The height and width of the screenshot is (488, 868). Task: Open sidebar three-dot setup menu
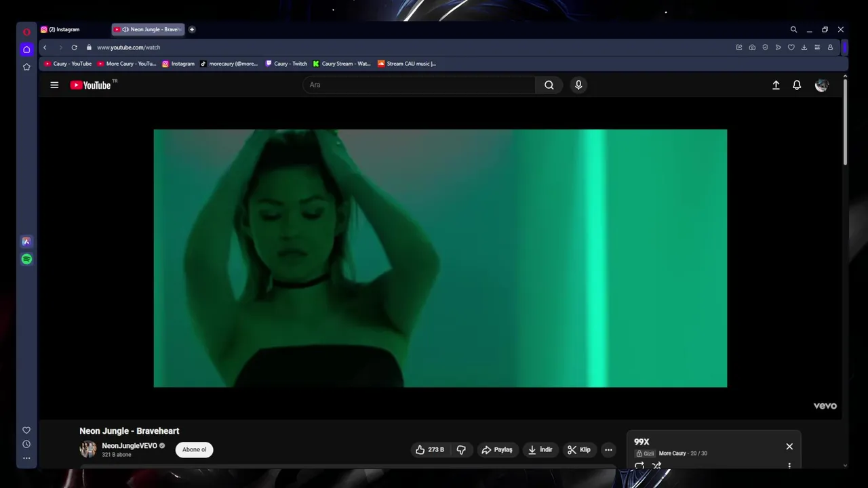coord(26,458)
